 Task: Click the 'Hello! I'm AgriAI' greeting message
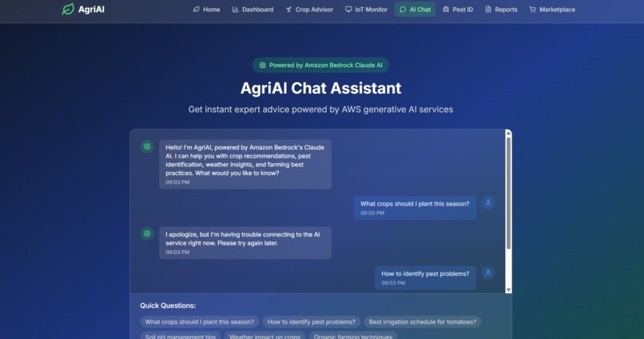click(245, 165)
